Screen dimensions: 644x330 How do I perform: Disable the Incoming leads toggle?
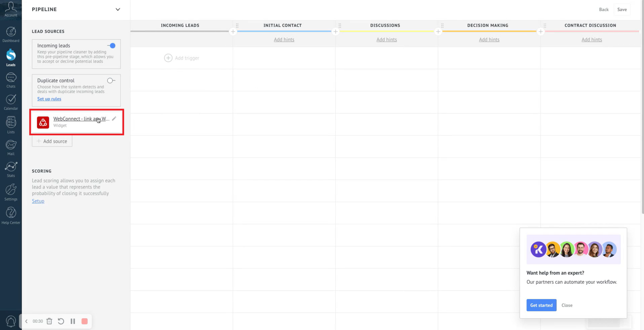coord(111,46)
